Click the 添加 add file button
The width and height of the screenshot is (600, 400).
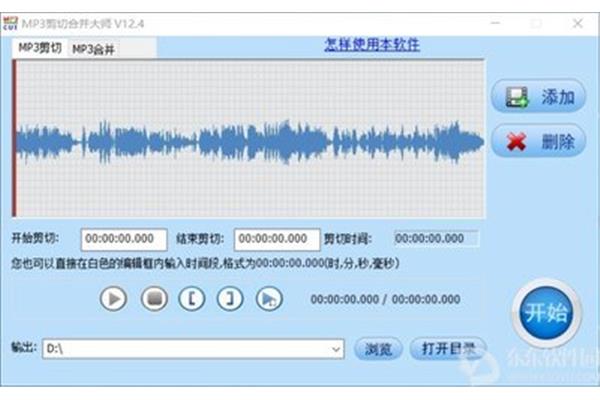tap(538, 96)
